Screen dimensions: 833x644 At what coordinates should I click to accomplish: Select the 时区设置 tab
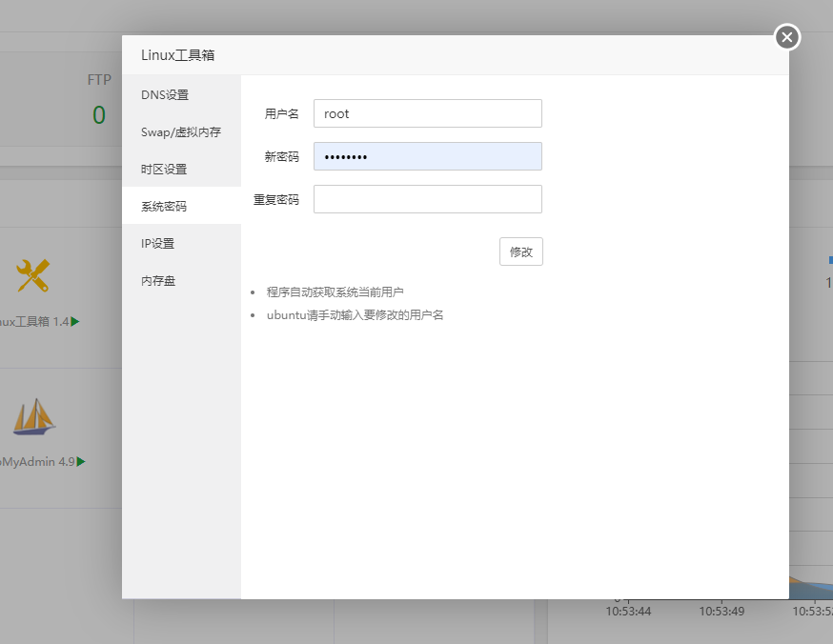coord(164,169)
